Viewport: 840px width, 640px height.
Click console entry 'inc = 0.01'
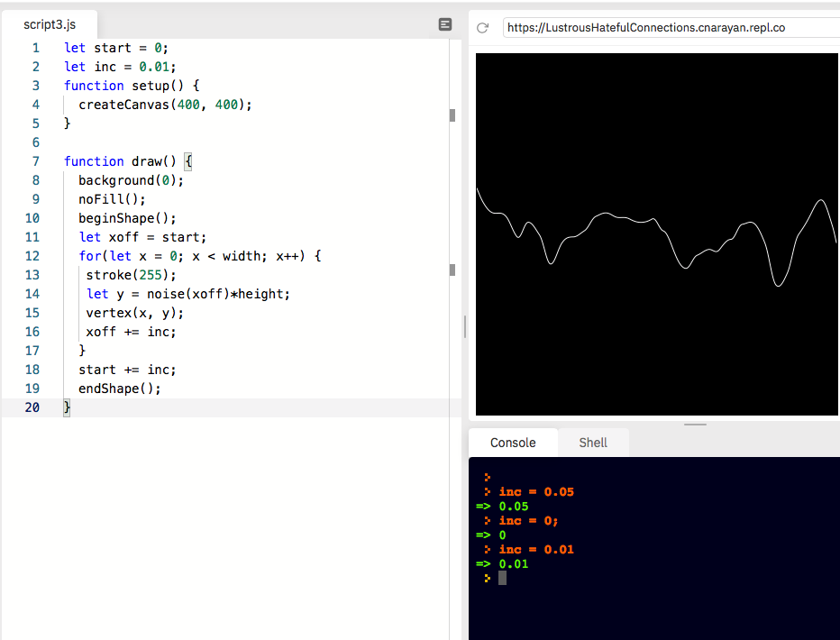click(x=536, y=550)
